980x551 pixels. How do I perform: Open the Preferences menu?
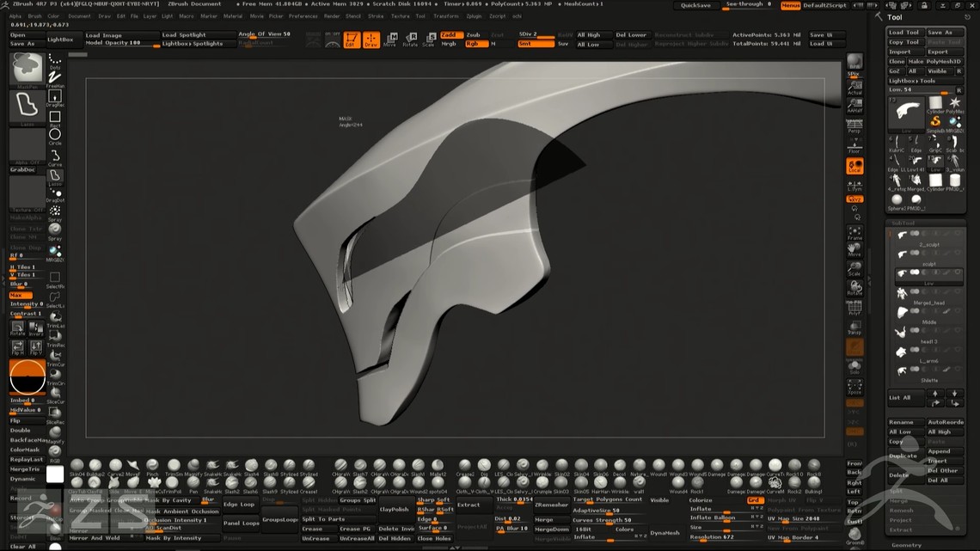[x=303, y=16]
